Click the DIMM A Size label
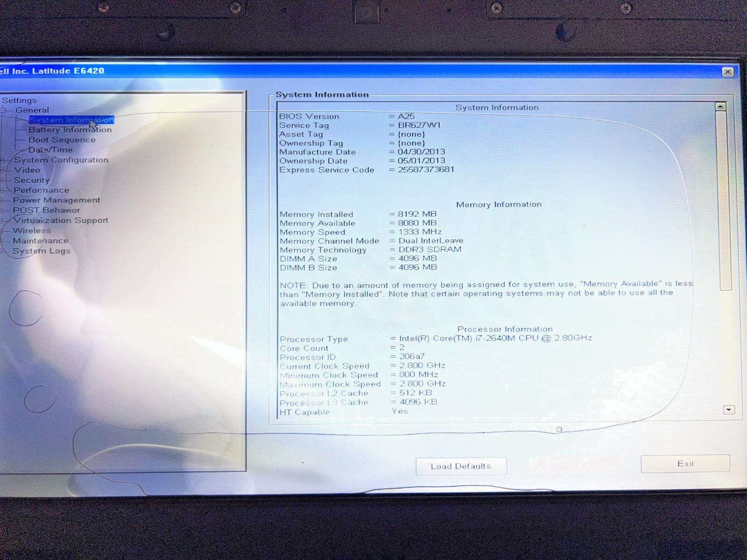This screenshot has height=560, width=747. point(309,259)
